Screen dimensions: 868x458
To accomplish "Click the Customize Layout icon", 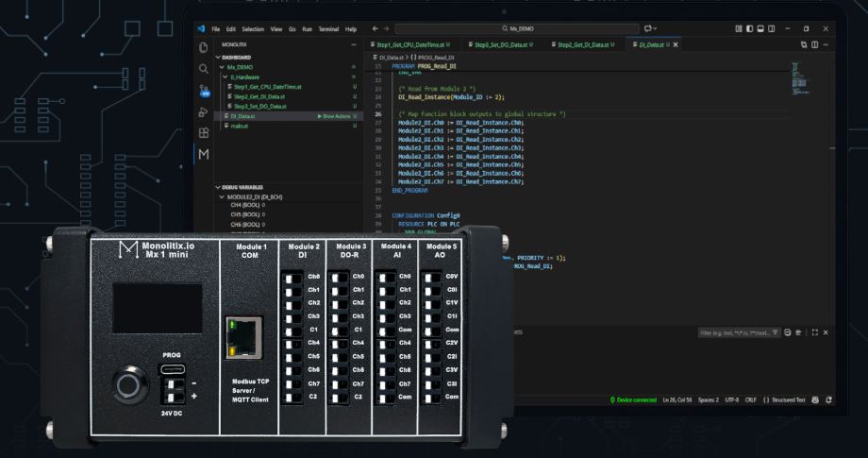I will pyautogui.click(x=739, y=28).
